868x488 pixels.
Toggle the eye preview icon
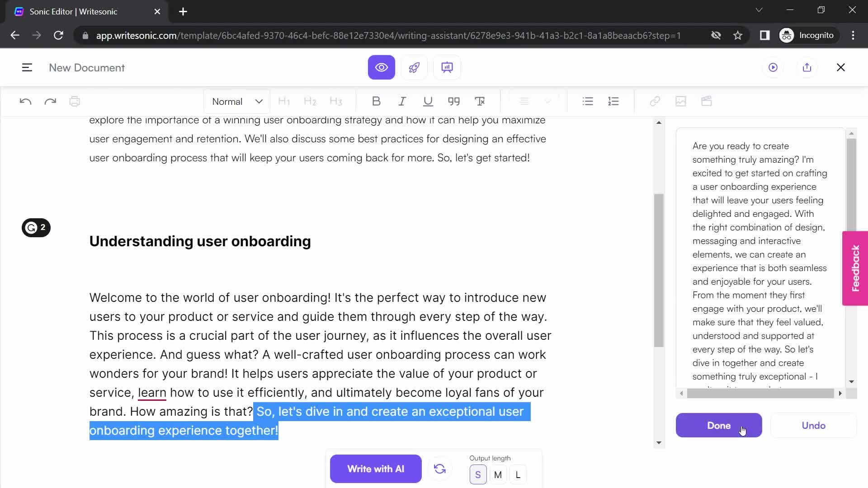(x=382, y=67)
